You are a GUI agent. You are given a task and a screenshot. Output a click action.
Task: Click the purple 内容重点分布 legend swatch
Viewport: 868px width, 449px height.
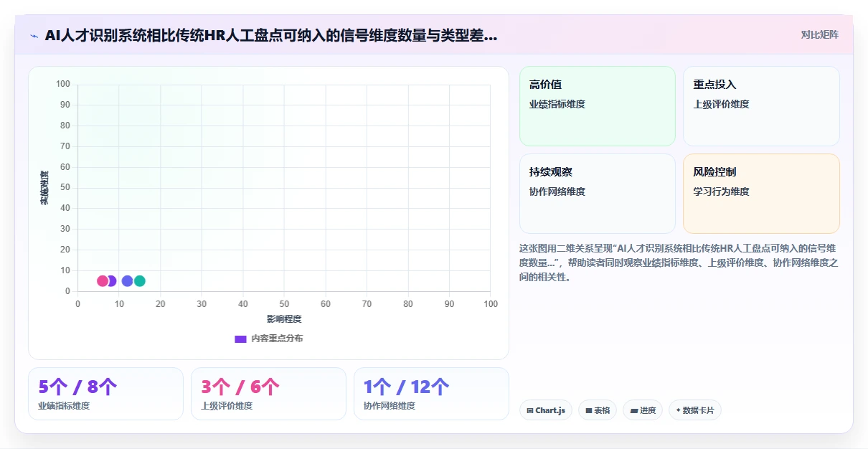point(240,339)
